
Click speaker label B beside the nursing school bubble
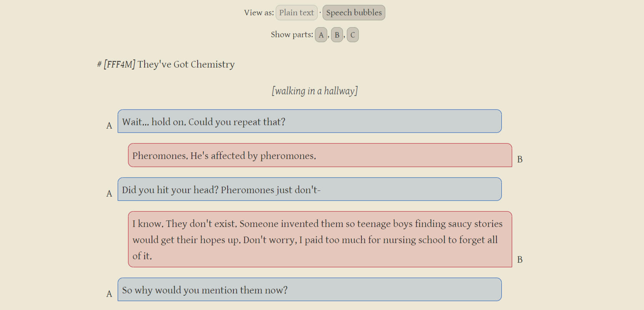(x=520, y=260)
